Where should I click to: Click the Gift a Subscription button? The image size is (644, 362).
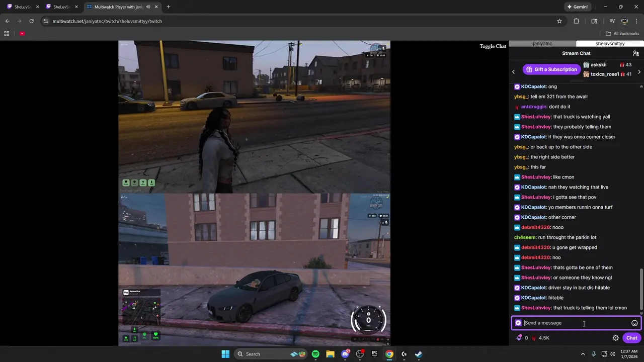(x=551, y=69)
